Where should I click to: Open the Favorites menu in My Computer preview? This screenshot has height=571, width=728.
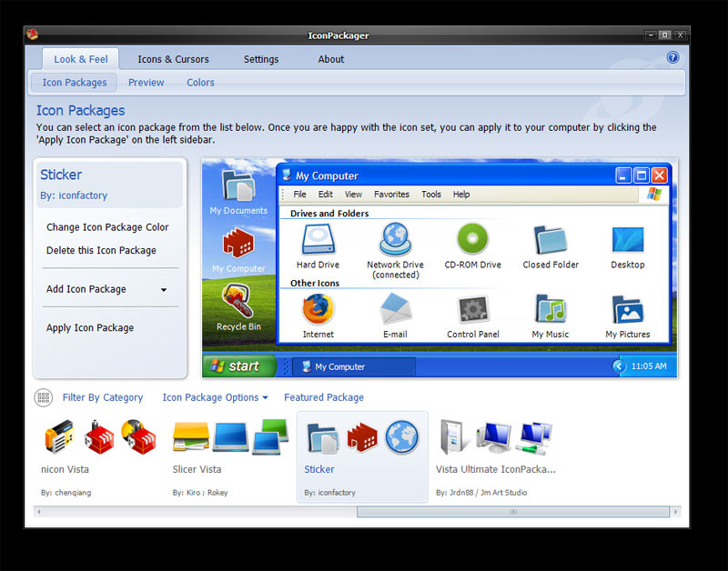click(391, 195)
